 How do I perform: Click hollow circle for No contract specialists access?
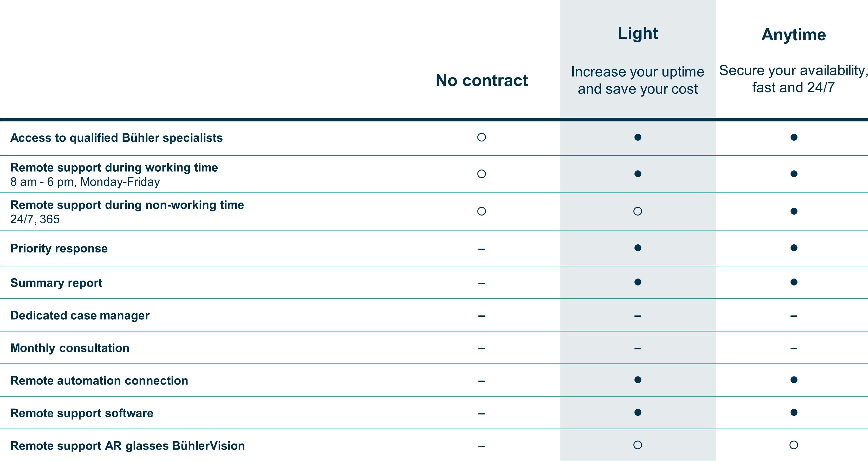(482, 137)
